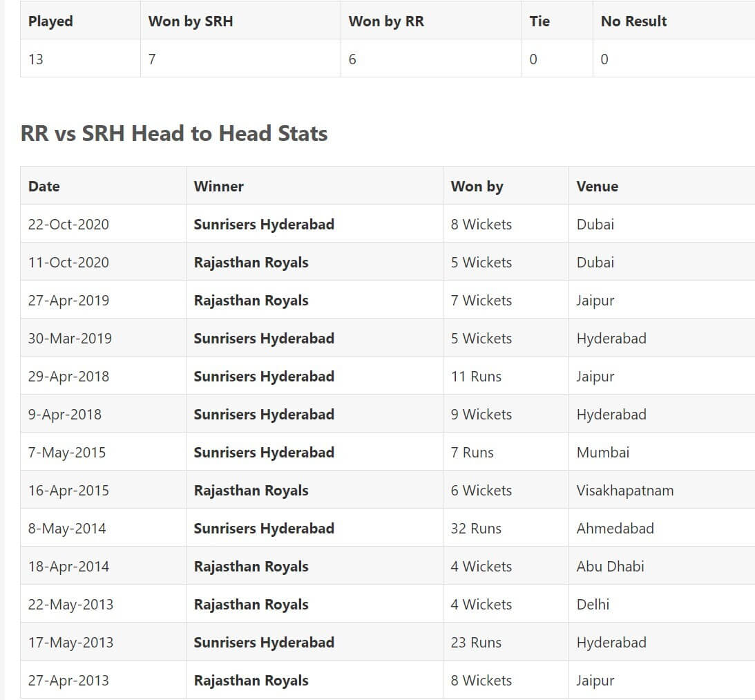
Task: Select the 0 value under No Result
Action: [604, 59]
